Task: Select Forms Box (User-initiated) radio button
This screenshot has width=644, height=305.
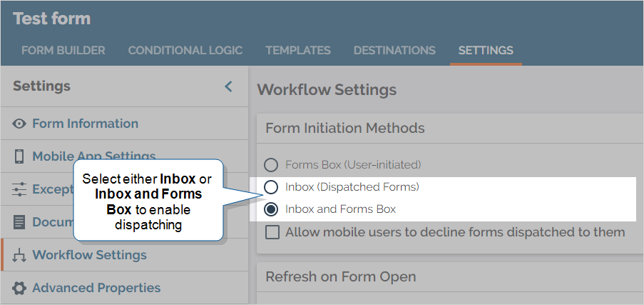Action: 271,165
